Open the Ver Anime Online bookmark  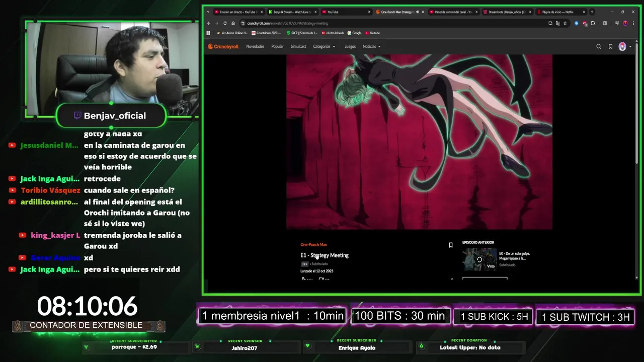click(232, 33)
